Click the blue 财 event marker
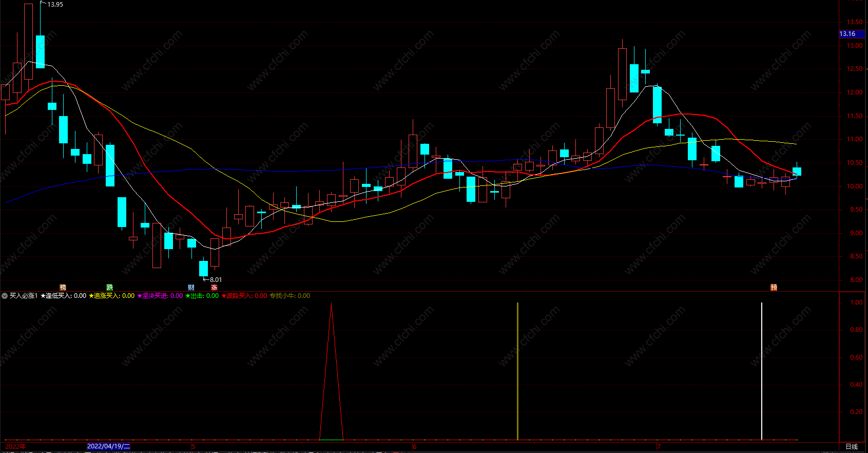The width and height of the screenshot is (868, 453). [x=191, y=288]
